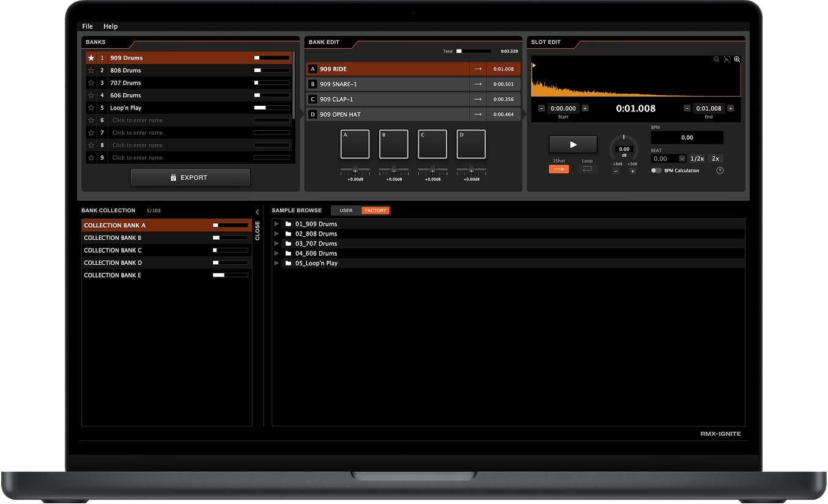
Task: Zoom in on the slot waveform
Action: click(x=737, y=59)
